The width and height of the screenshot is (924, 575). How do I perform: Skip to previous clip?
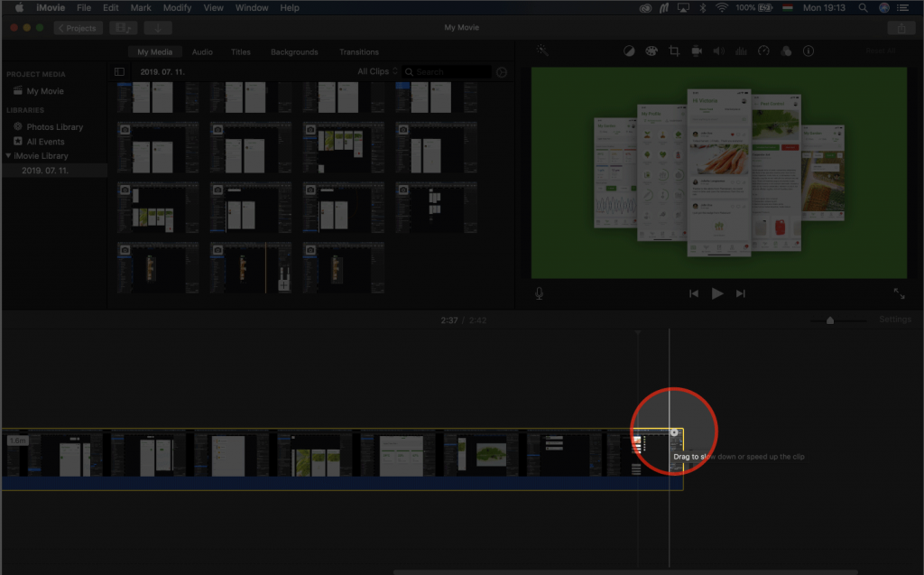click(694, 293)
